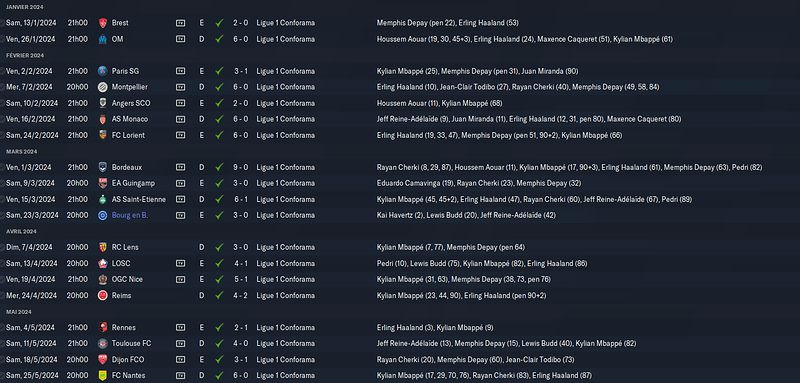Image resolution: width=800 pixels, height=383 pixels.
Task: Click the Bourg en B. club badge
Action: 103,215
